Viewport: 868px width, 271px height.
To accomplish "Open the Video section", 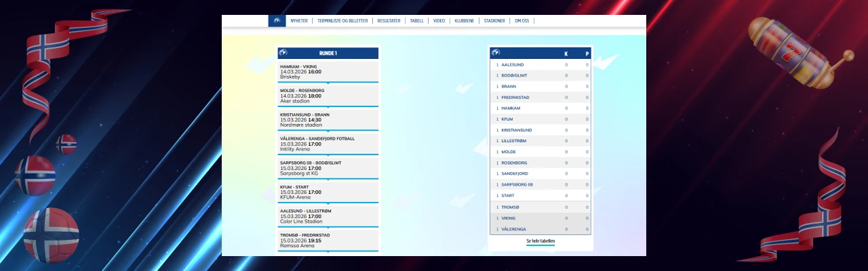I will [439, 21].
